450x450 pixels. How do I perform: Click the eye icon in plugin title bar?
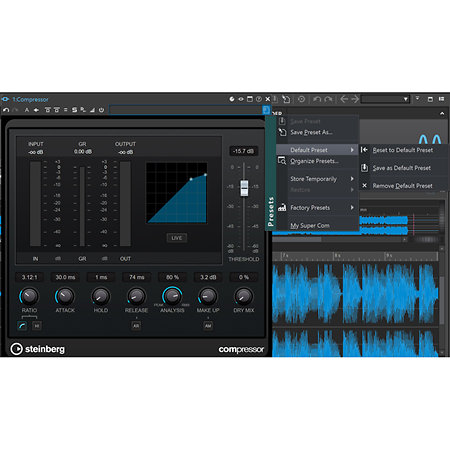tap(241, 99)
